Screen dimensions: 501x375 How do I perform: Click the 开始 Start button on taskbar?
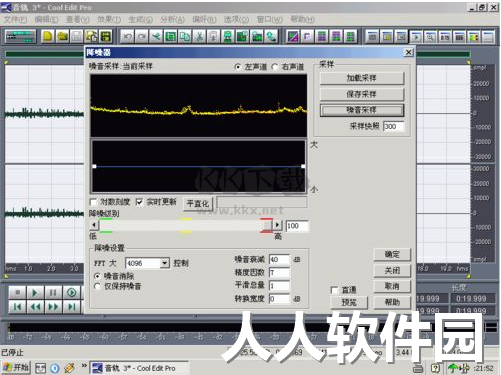point(16,368)
